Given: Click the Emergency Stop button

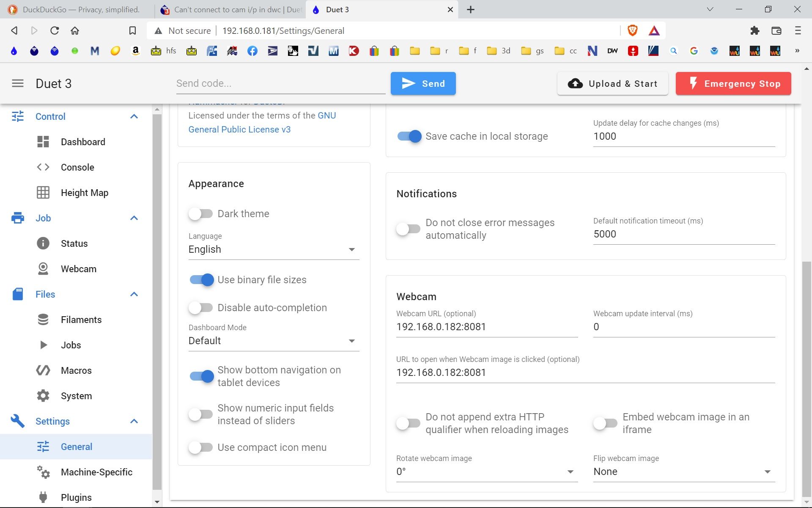Looking at the screenshot, I should [x=733, y=83].
